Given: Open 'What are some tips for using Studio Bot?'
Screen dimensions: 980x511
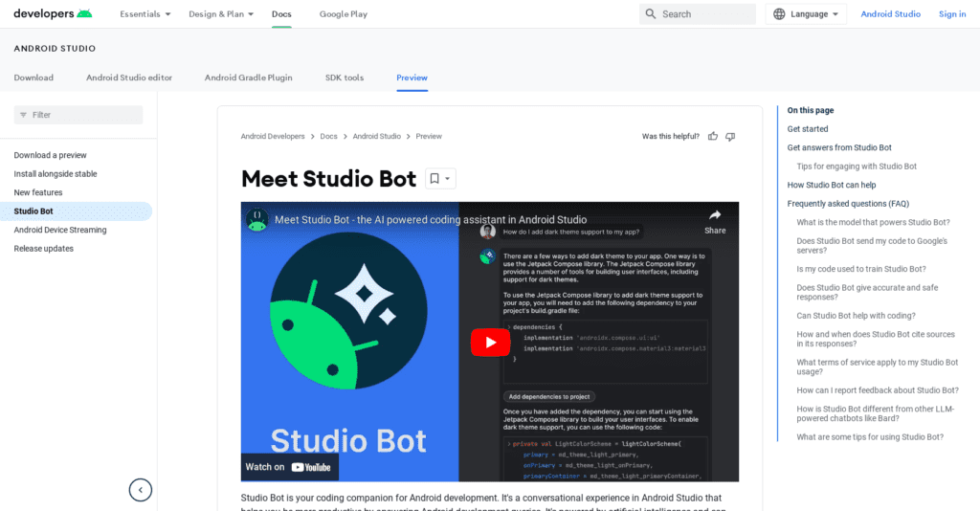Looking at the screenshot, I should click(x=870, y=437).
